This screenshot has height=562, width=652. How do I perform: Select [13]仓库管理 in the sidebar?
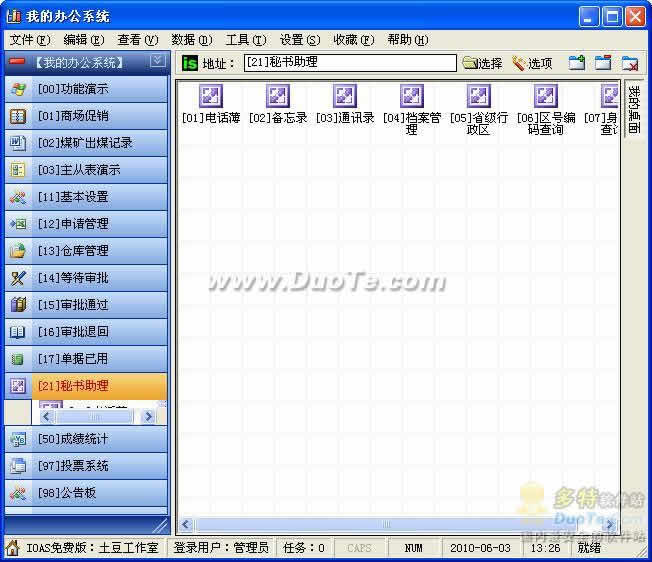point(86,251)
